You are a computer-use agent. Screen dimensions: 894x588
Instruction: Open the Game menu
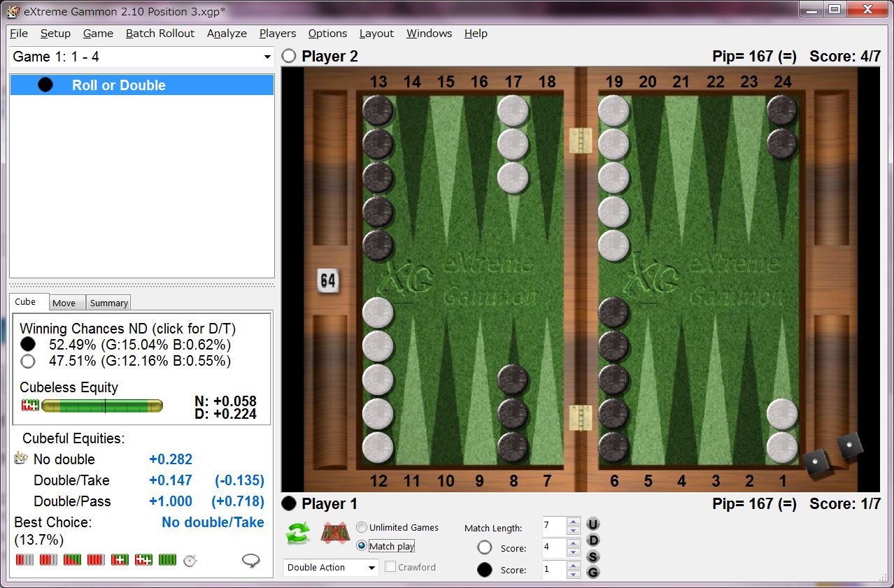(x=98, y=33)
